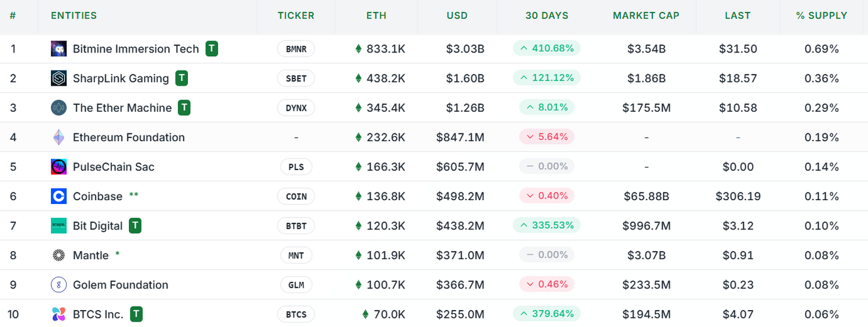Sort by MARKET CAP column header
The width and height of the screenshot is (868, 327).
point(646,16)
